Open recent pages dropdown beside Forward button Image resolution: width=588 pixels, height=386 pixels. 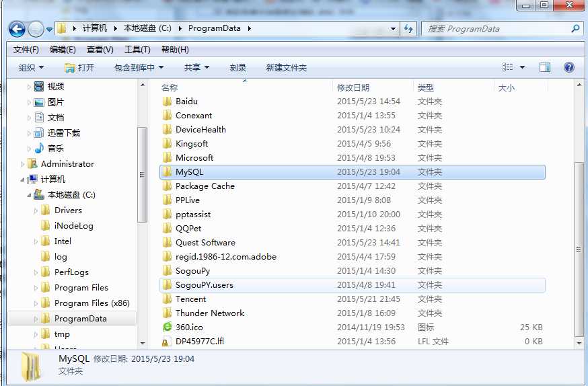tap(49, 29)
